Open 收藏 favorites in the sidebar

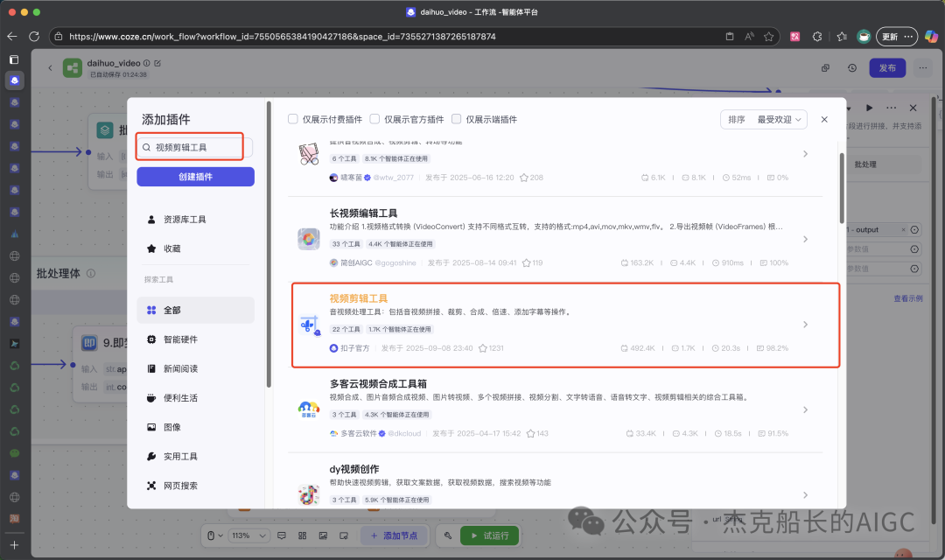195,248
